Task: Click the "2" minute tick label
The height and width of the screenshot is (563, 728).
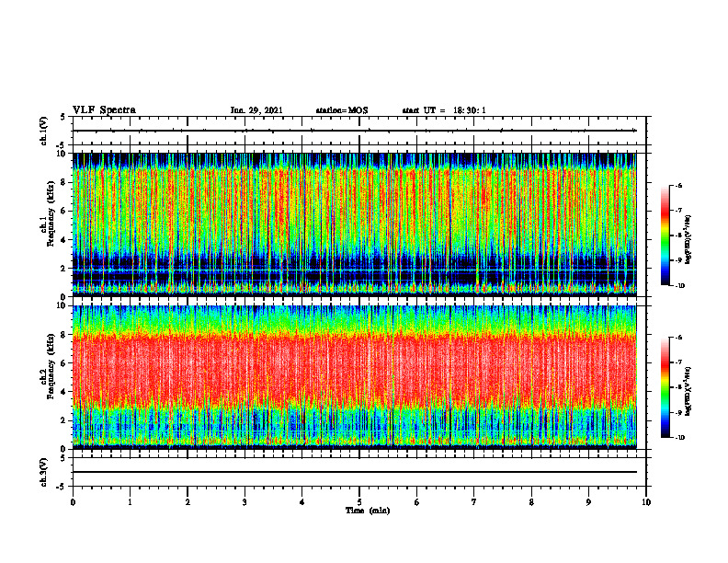Action: point(188,502)
